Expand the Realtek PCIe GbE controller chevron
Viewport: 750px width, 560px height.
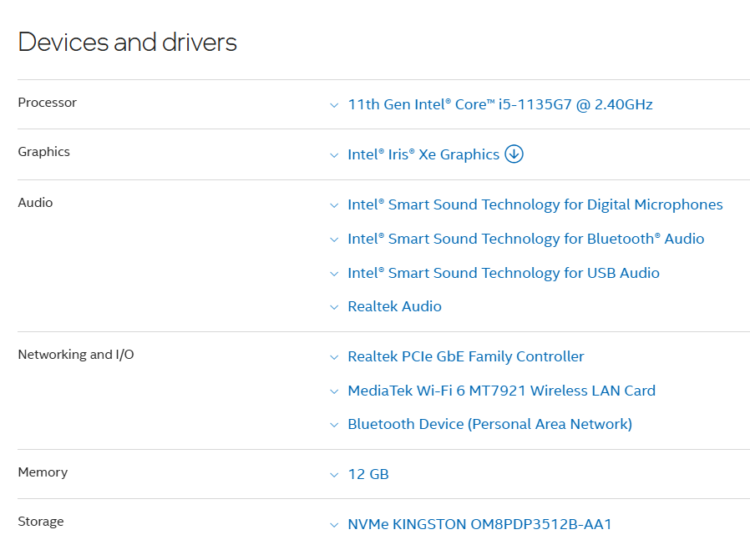[x=334, y=357]
